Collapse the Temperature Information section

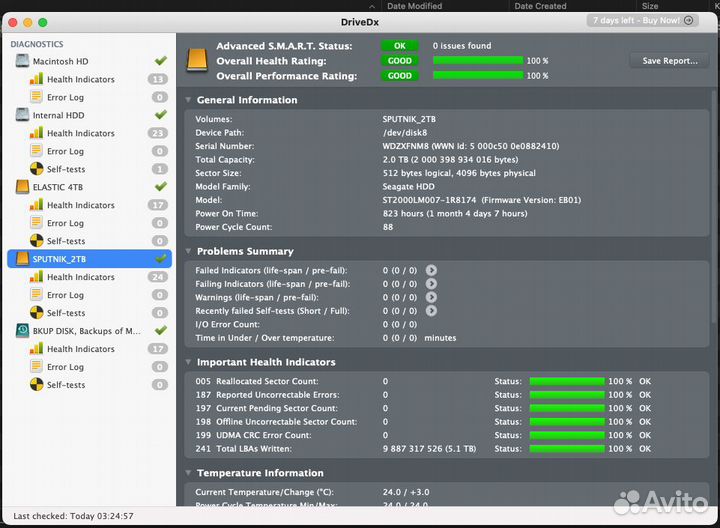[x=188, y=472]
